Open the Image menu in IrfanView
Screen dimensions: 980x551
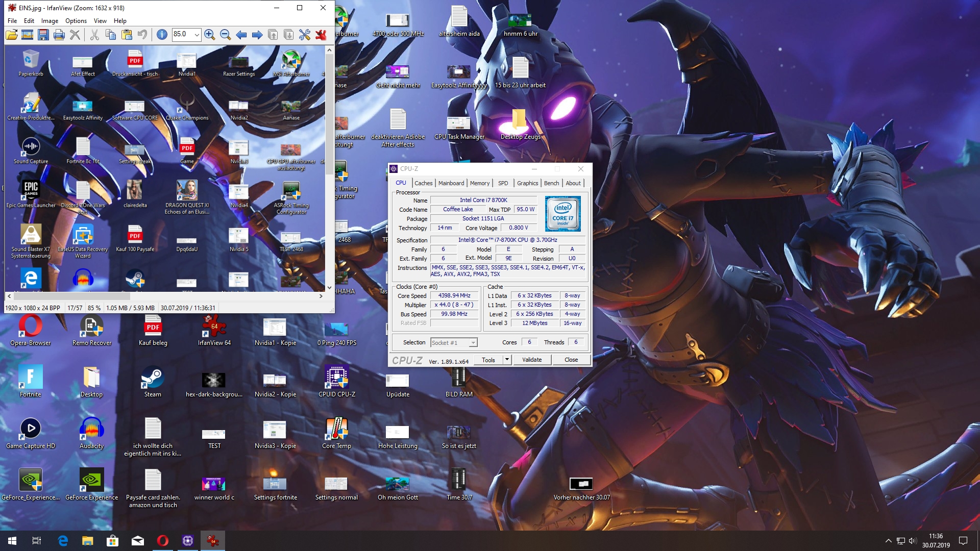pos(50,21)
